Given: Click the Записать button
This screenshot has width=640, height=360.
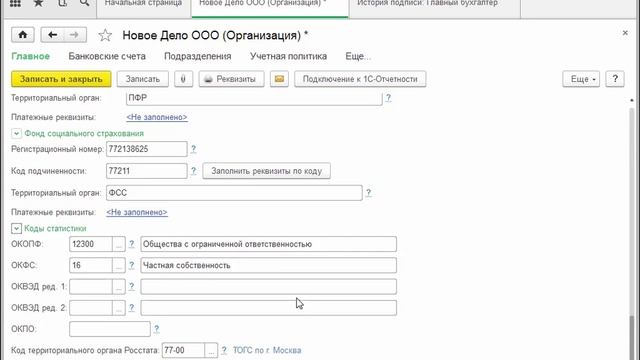Looking at the screenshot, I should [142, 79].
